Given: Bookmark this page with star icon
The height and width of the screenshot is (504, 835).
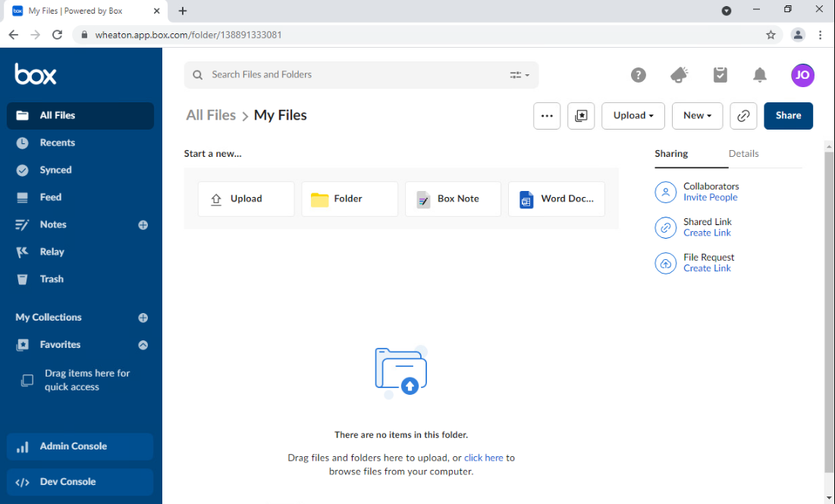Looking at the screenshot, I should coord(771,35).
